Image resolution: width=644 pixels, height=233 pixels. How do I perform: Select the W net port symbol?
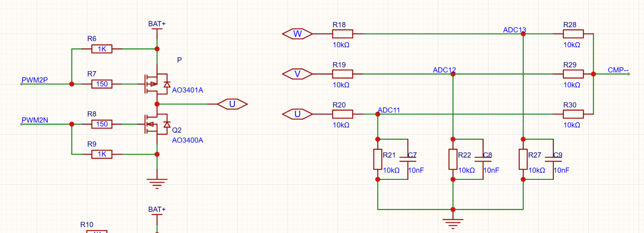297,34
